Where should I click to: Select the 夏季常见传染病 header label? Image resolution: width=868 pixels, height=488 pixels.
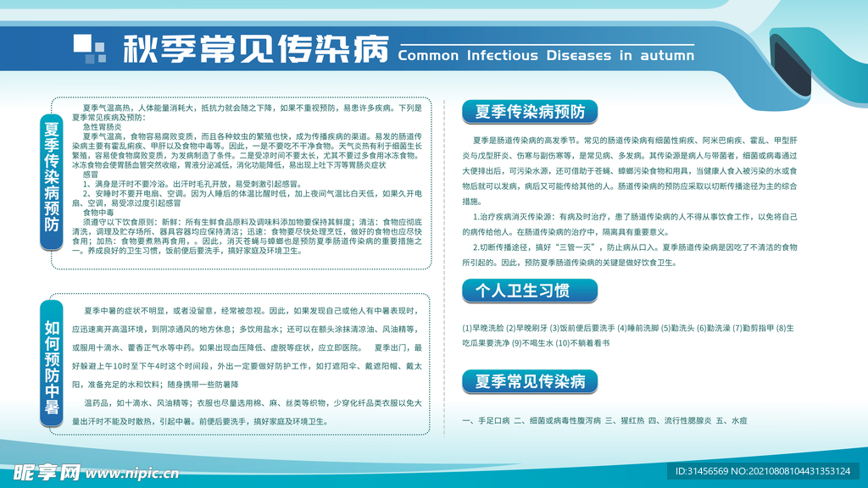point(530,381)
